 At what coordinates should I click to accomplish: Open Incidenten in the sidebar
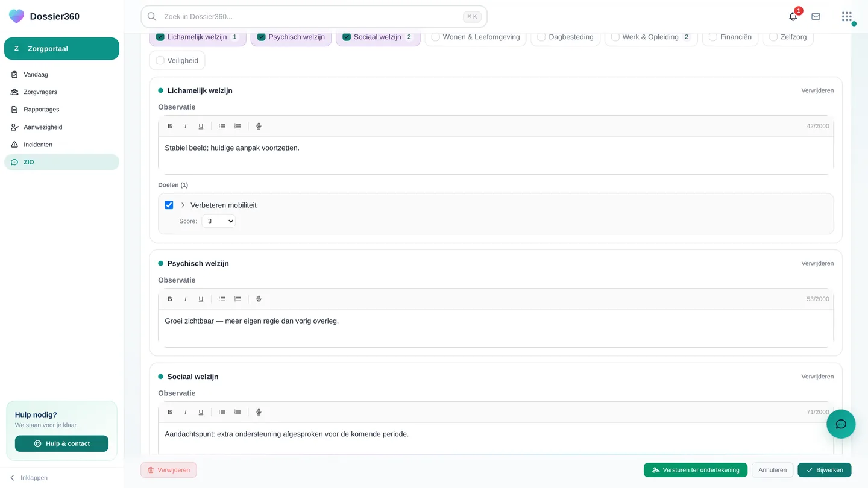(x=61, y=145)
